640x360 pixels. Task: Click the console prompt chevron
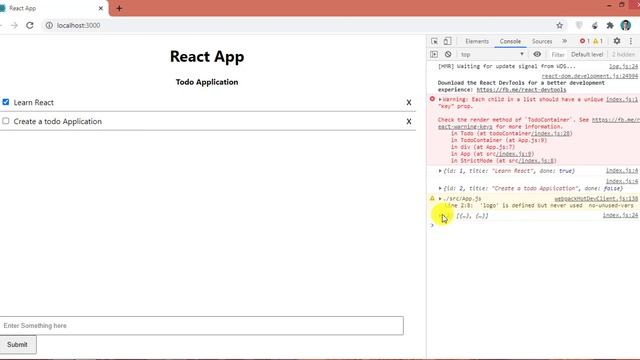tap(432, 225)
